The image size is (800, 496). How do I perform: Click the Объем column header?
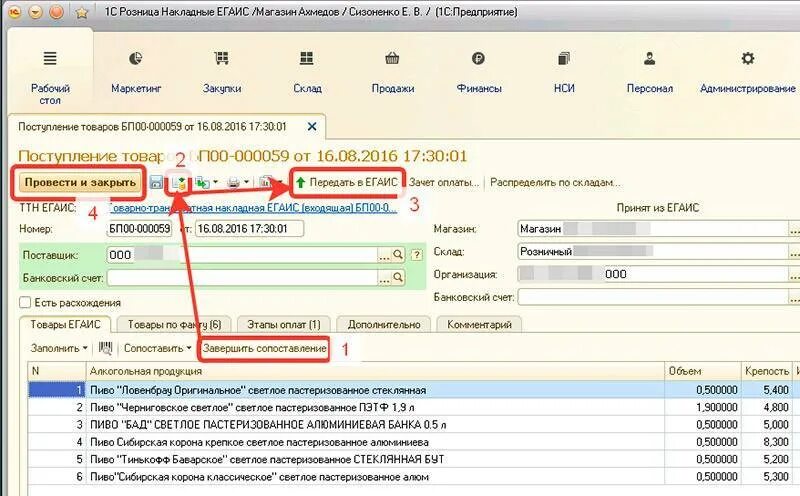[x=703, y=371]
